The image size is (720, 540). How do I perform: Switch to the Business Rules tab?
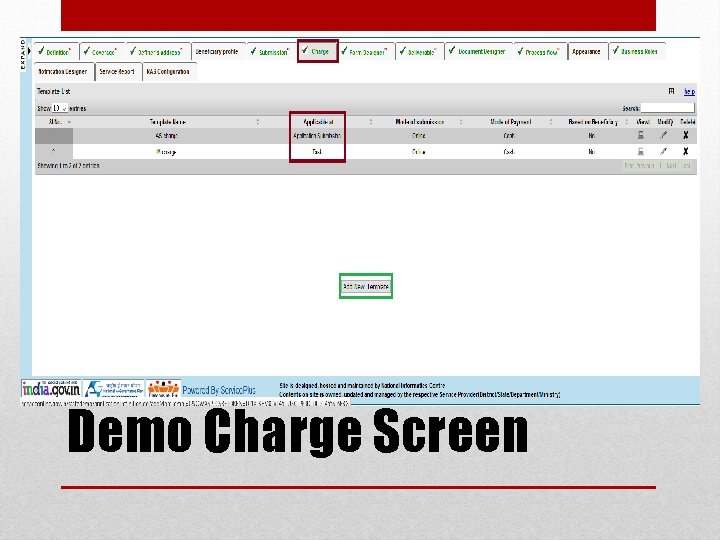(x=636, y=52)
